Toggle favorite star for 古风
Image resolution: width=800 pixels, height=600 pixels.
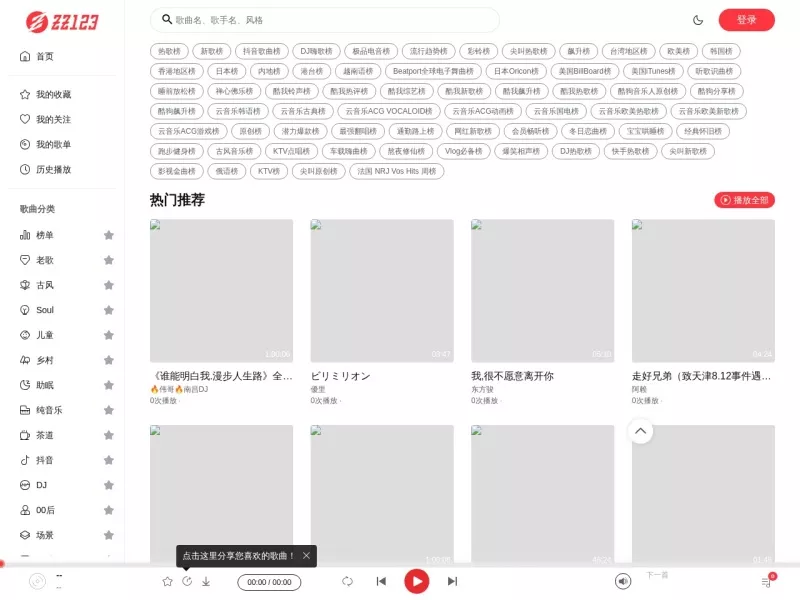[109, 285]
